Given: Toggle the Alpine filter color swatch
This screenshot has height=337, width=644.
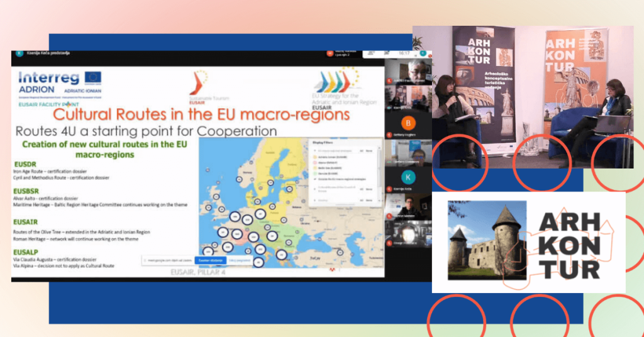Looking at the screenshot, I should (315, 162).
